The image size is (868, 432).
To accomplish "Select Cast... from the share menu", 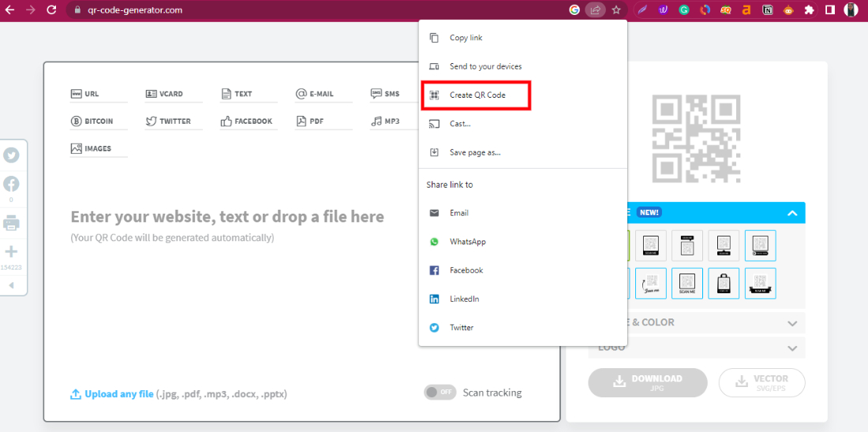I will click(522, 124).
